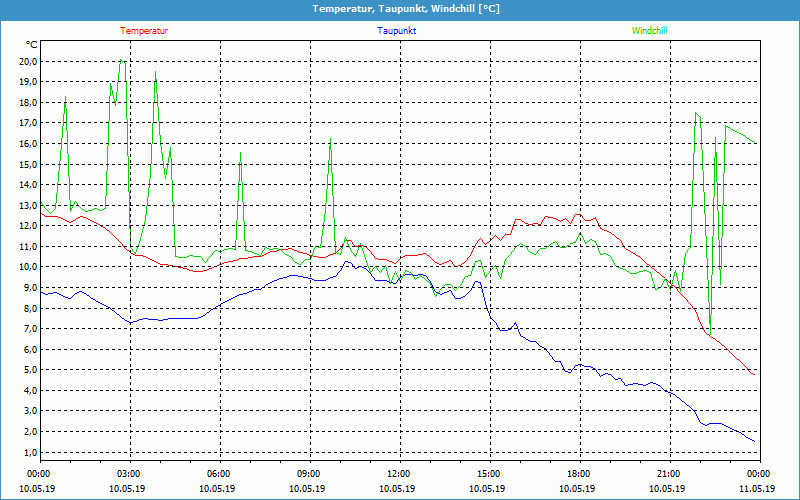This screenshot has height=500, width=800.
Task: Click the 16,0 y-axis value
Action: coord(29,144)
